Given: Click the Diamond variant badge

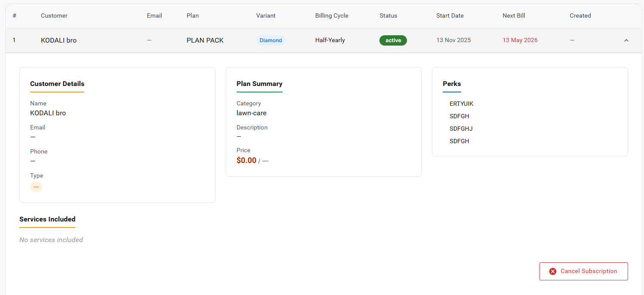Looking at the screenshot, I should [x=271, y=40].
